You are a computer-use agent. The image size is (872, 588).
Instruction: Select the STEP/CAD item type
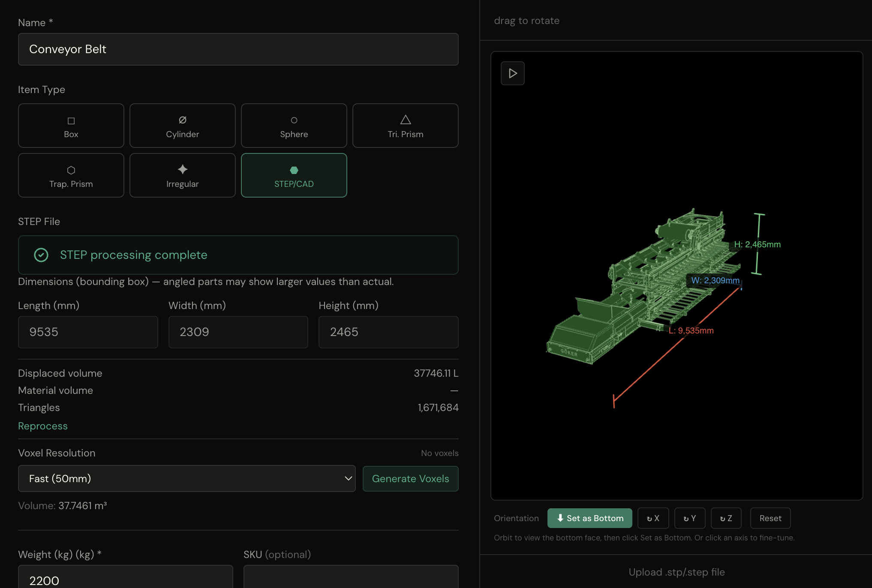point(294,175)
